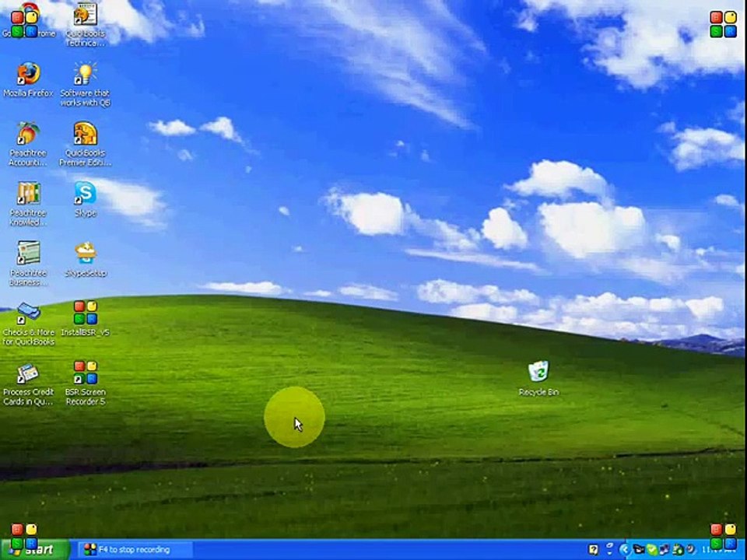The height and width of the screenshot is (560, 747).
Task: Click the taskbar item 'F4 to stop recording'
Action: click(135, 550)
